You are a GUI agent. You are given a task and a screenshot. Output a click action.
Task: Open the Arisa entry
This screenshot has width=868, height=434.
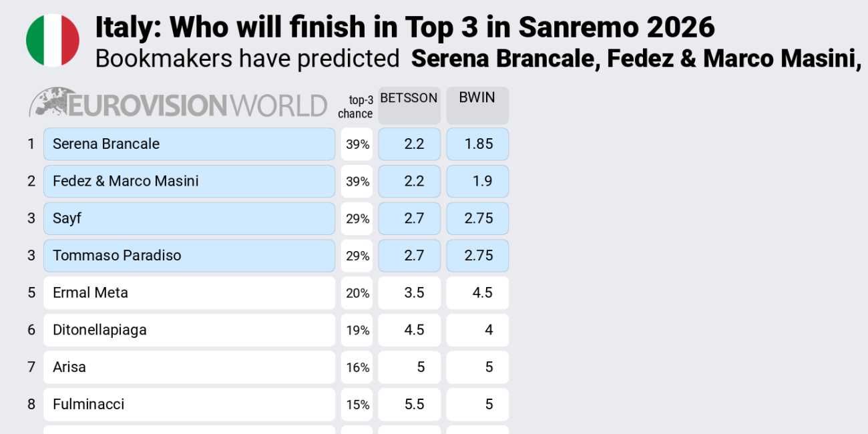coord(189,367)
